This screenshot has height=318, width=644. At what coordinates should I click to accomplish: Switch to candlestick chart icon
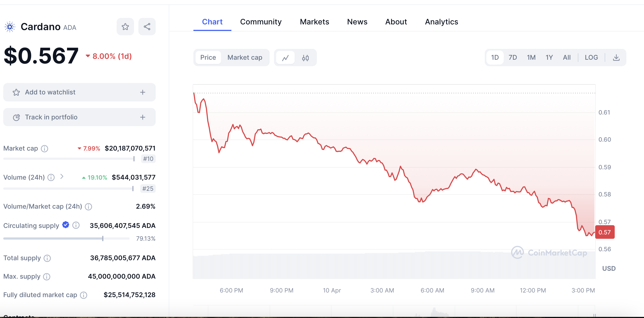[305, 58]
